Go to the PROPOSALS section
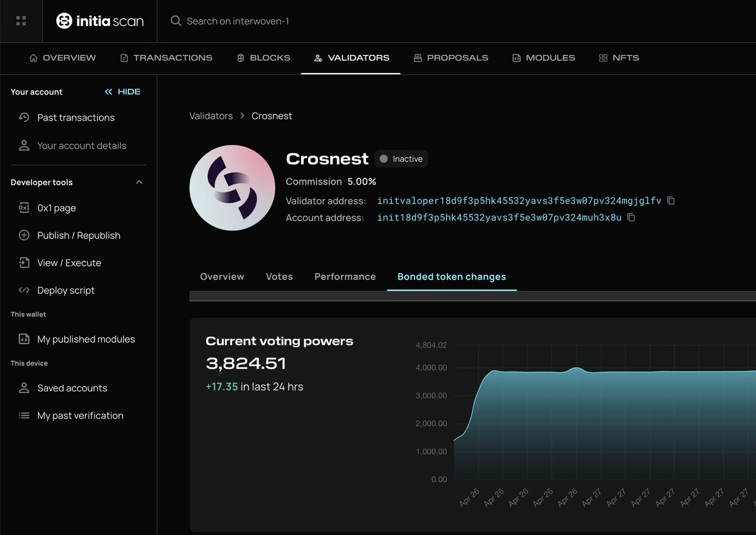Image resolution: width=756 pixels, height=535 pixels. point(451,57)
